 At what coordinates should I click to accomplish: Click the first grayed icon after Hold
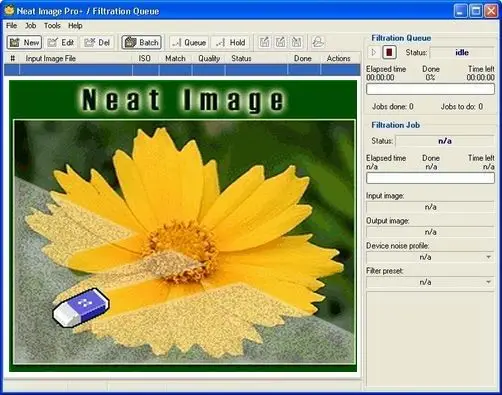264,42
